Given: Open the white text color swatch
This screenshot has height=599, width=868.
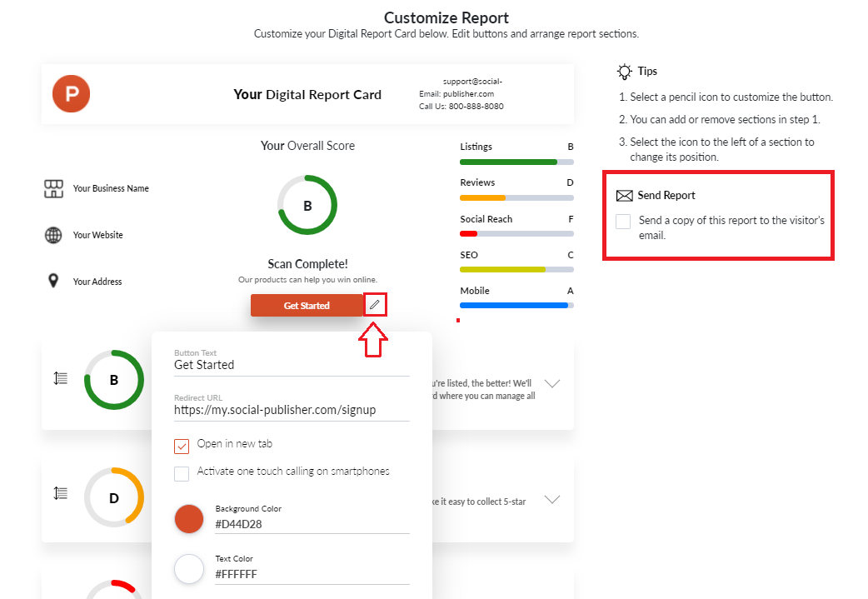Looking at the screenshot, I should [189, 568].
